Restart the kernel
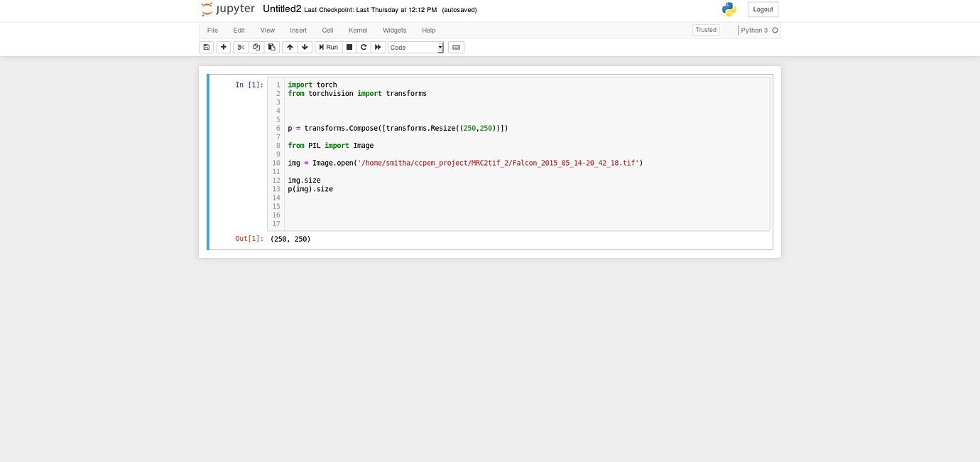Screen dimensions: 980x462 pos(364,47)
